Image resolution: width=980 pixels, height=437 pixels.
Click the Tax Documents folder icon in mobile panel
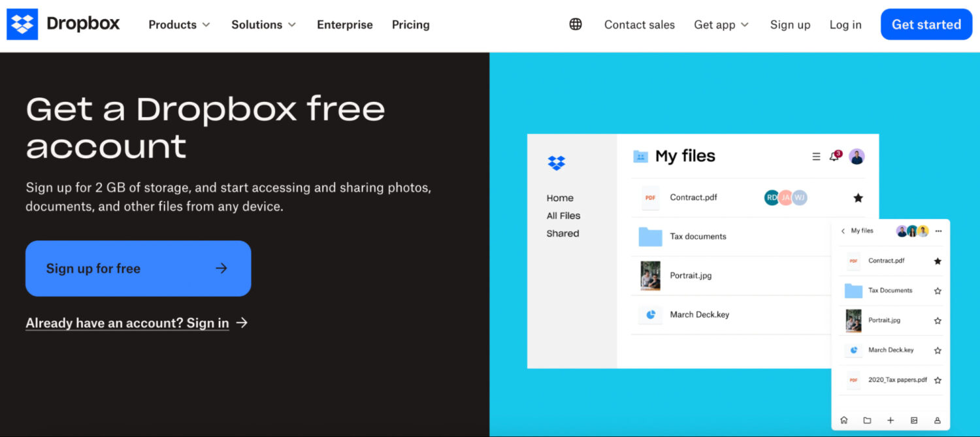pos(853,291)
